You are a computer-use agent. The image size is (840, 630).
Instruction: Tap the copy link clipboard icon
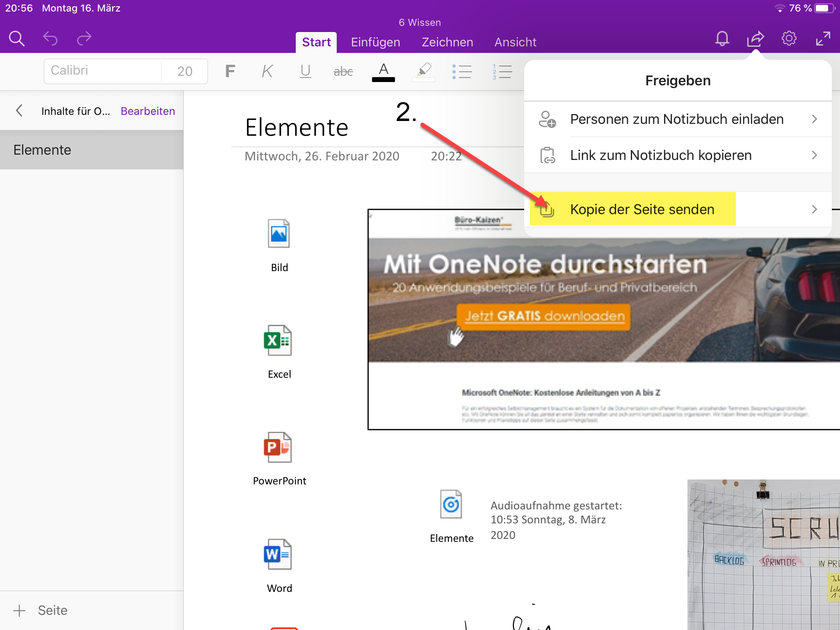547,155
